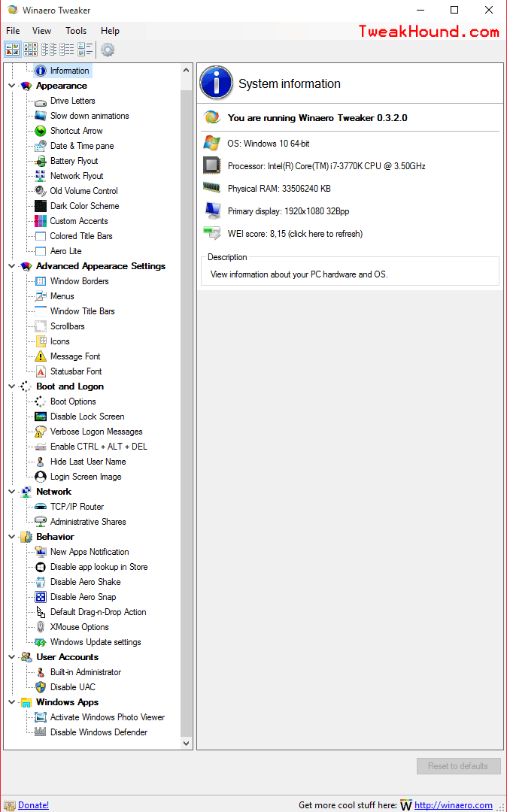Click the settings gear toolbar icon
Image resolution: width=507 pixels, height=812 pixels.
point(108,50)
